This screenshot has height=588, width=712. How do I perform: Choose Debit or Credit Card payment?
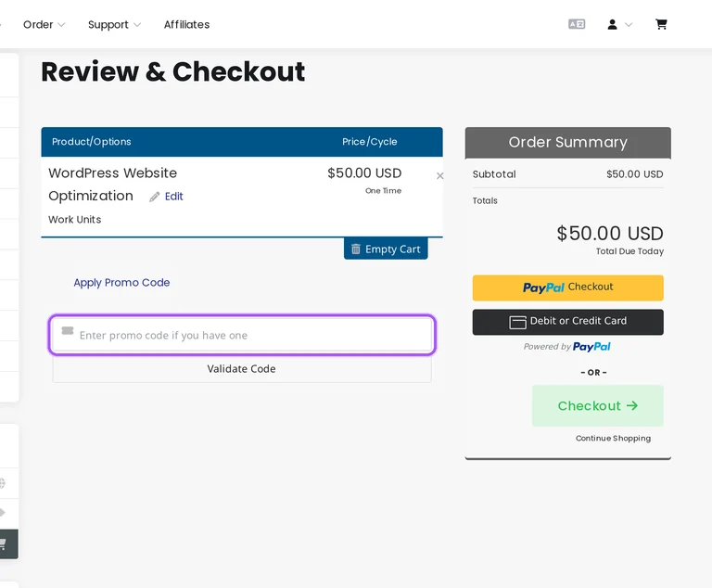coord(567,322)
